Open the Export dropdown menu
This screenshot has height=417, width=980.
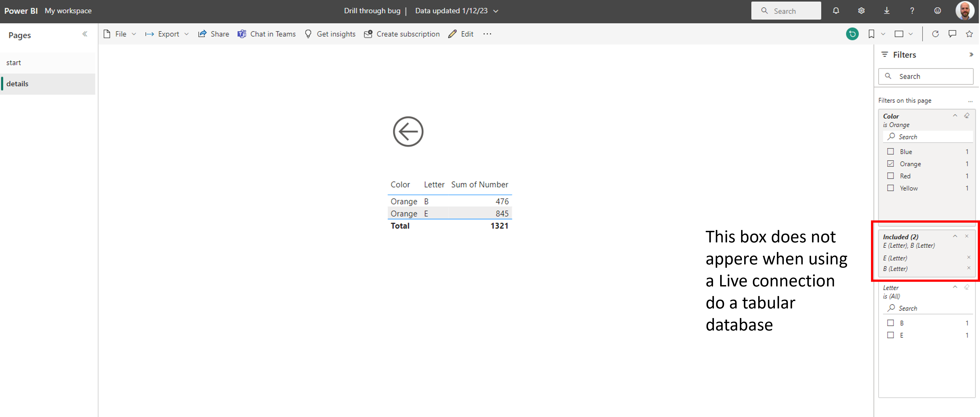(167, 34)
